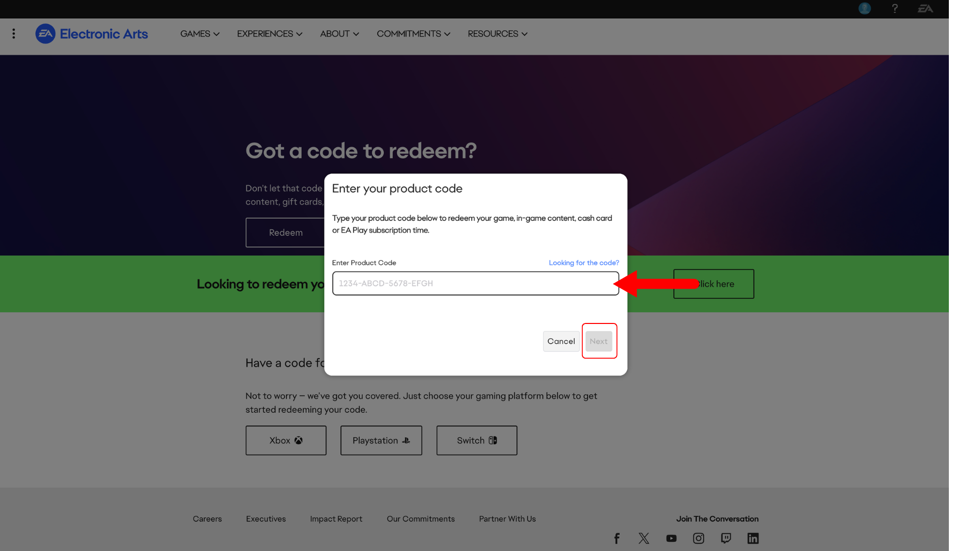Expand the EXPERIENCES dropdown menu
The height and width of the screenshot is (551, 980).
coord(269,34)
